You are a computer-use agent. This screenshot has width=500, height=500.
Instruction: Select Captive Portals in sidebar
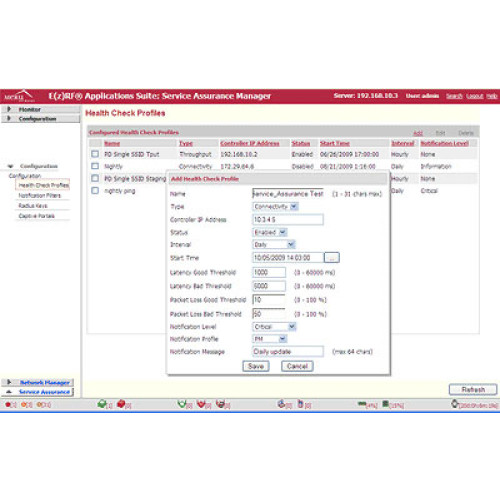tap(36, 216)
